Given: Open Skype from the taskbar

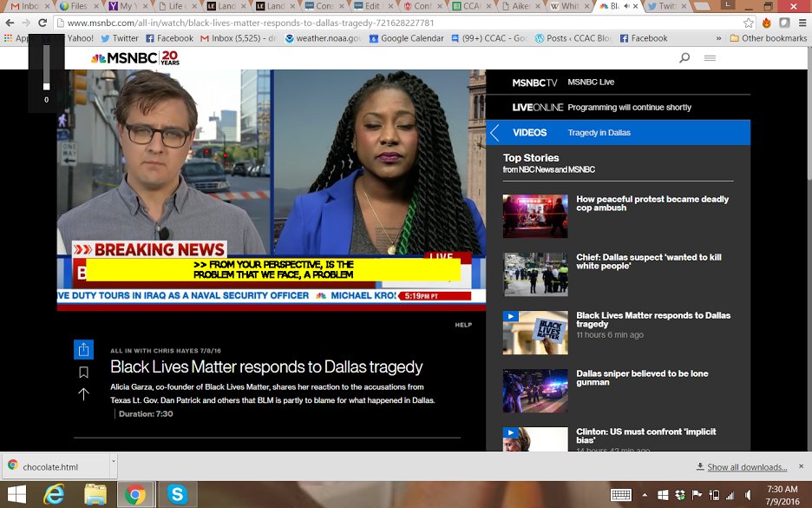Looking at the screenshot, I should (177, 494).
